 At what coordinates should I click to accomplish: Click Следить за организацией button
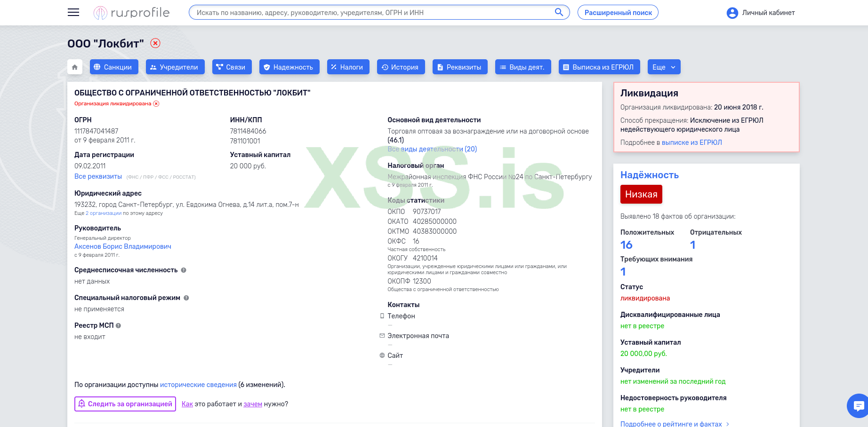125,403
